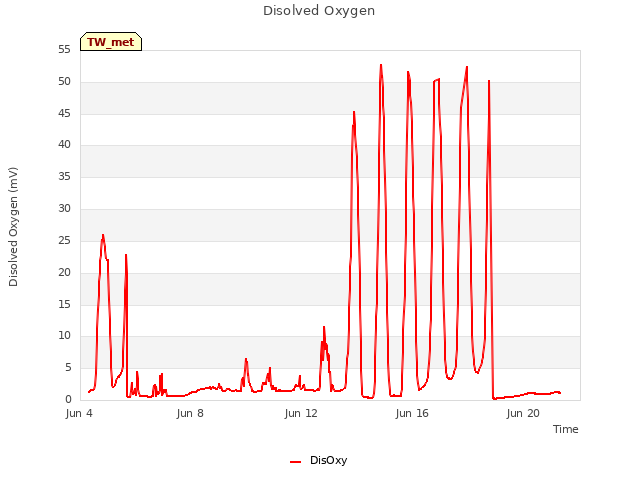Click the 40 y-axis tick label

[x=64, y=144]
